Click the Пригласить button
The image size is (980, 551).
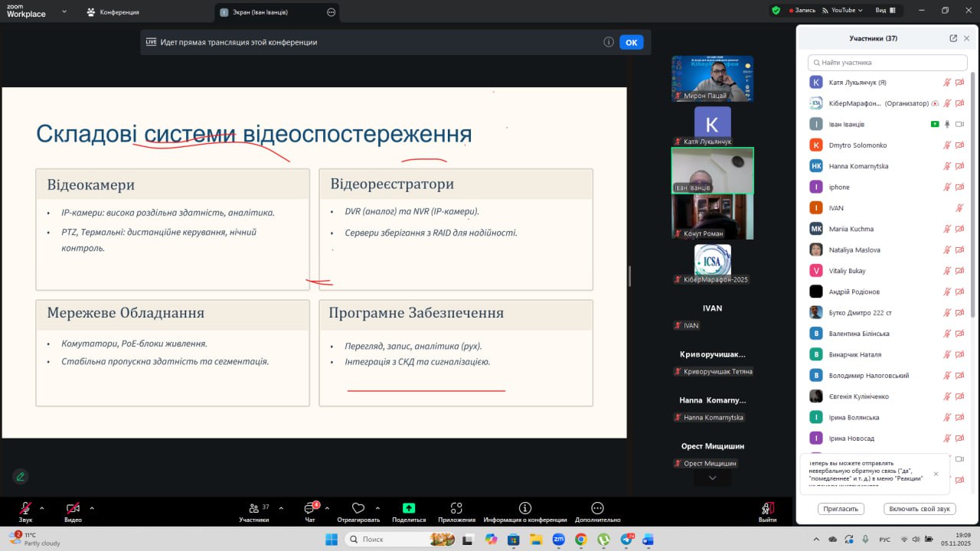coord(841,509)
